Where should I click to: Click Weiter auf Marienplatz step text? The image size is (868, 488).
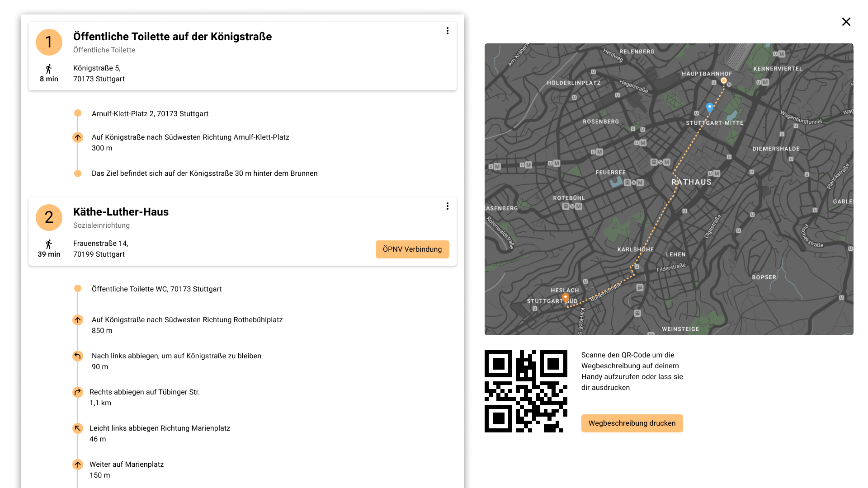click(127, 464)
